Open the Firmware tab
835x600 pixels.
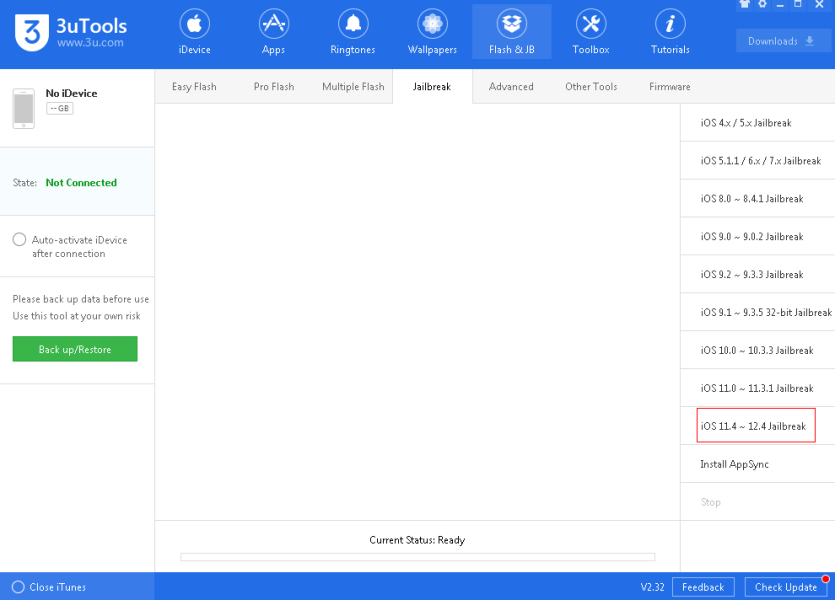click(x=669, y=87)
